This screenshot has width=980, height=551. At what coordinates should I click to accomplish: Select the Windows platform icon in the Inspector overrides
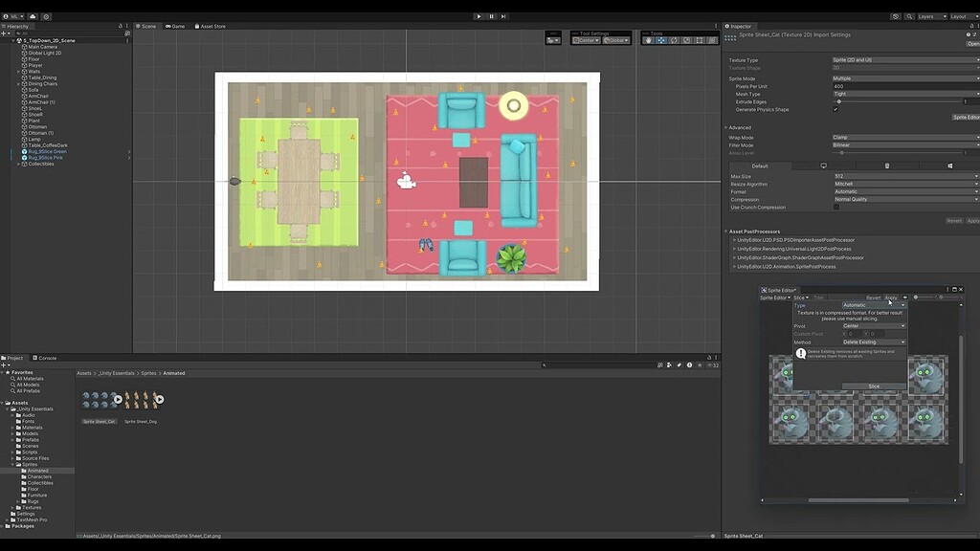[948, 165]
